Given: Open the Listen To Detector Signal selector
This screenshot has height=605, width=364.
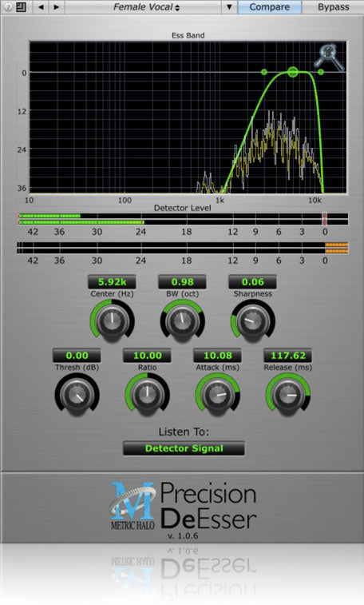Looking at the screenshot, I should click(x=184, y=448).
